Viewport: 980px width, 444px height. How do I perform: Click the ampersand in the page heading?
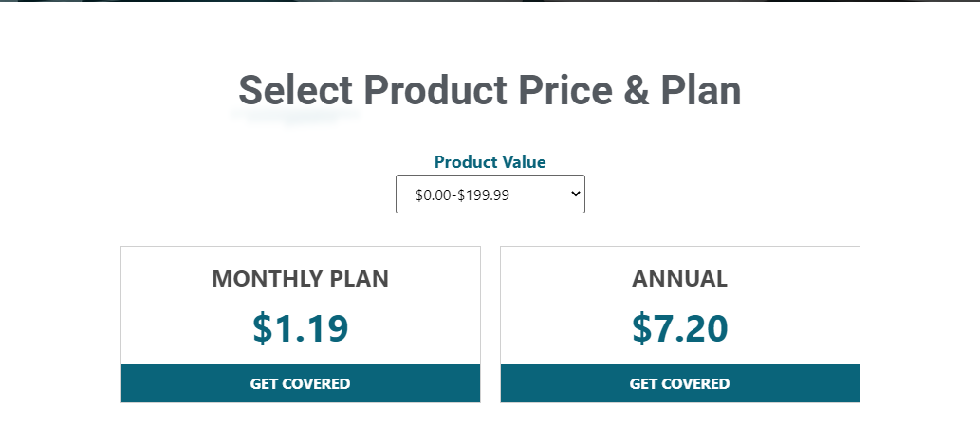(638, 91)
